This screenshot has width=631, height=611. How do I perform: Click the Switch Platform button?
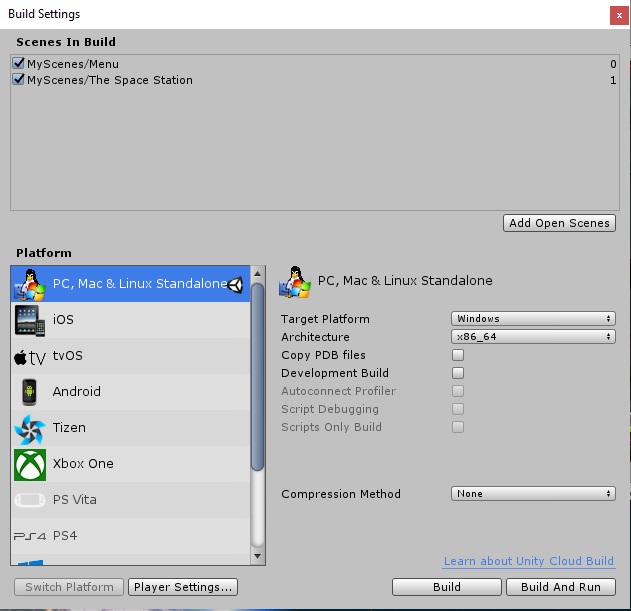pyautogui.click(x=69, y=587)
